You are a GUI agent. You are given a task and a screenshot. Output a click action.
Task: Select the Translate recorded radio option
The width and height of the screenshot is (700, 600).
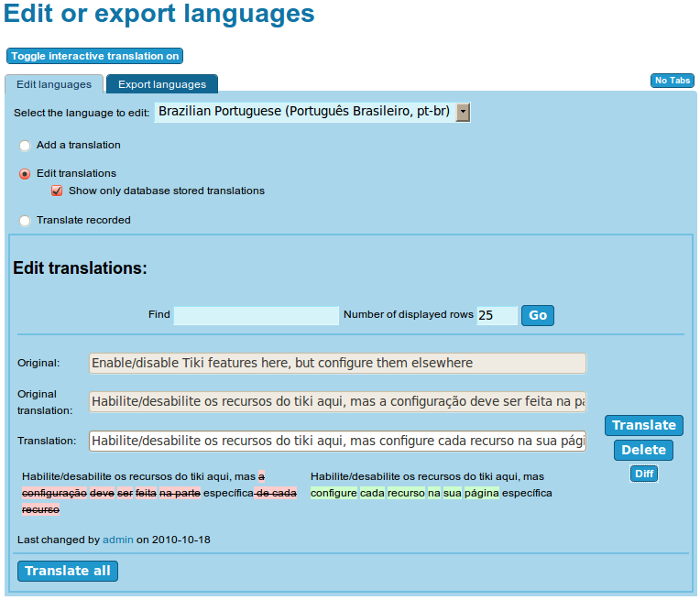pyautogui.click(x=25, y=221)
